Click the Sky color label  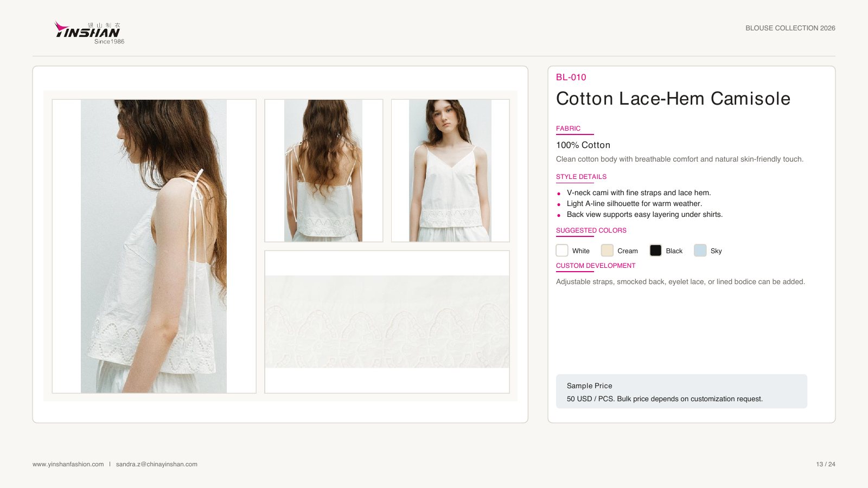(x=716, y=251)
